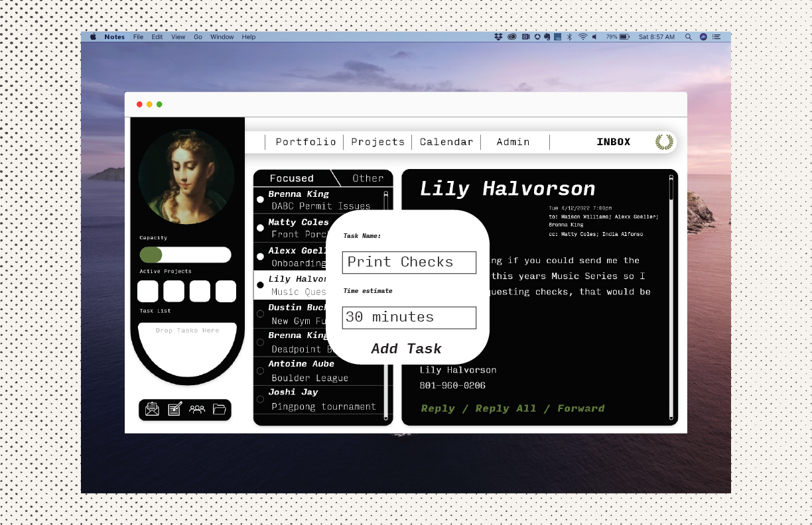Toggle unread circle for Joshi Jay email

click(260, 399)
